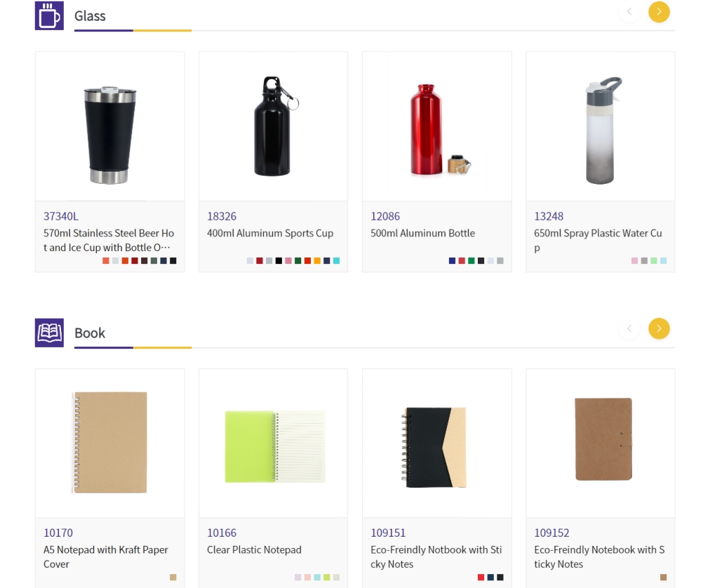715x588 pixels.
Task: Pick the red swatch on notebook 109151
Action: point(481,577)
